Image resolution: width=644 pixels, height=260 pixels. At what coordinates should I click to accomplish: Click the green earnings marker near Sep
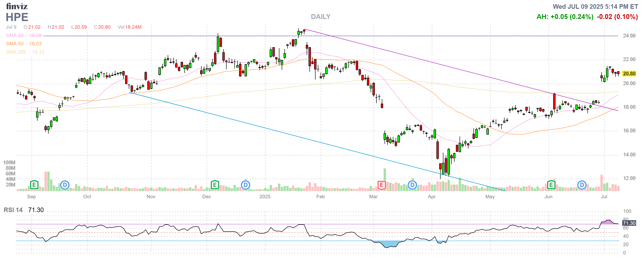click(x=34, y=185)
